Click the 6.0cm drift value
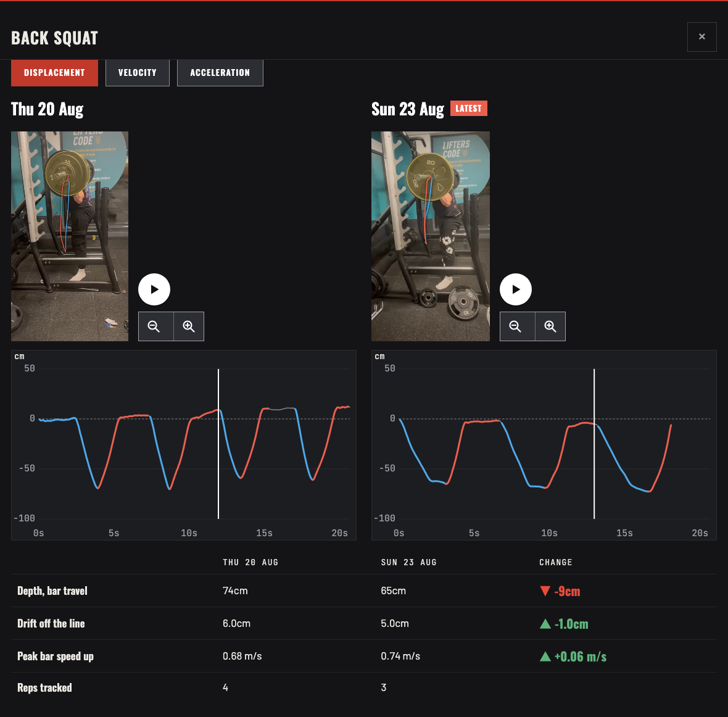The width and height of the screenshot is (728, 717). pos(236,623)
